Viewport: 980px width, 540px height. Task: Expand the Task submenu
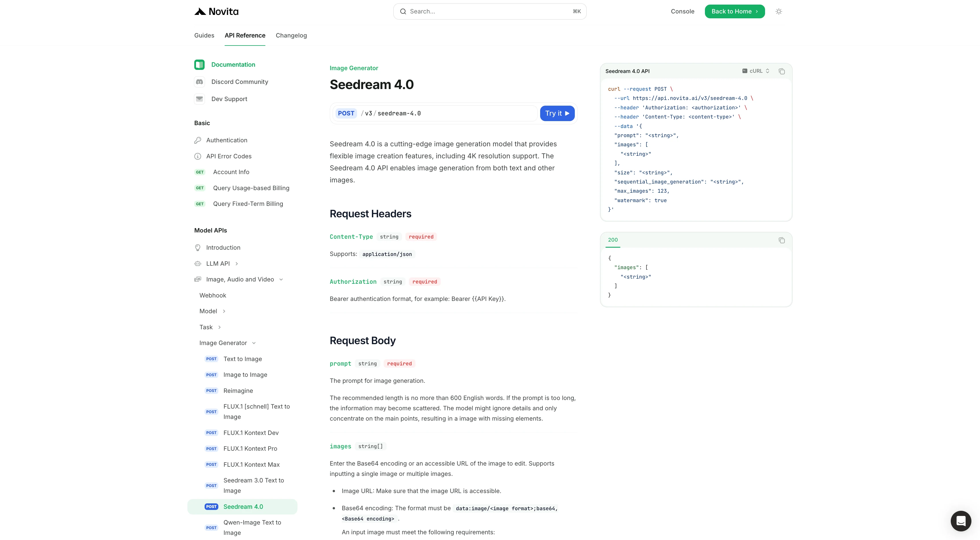pos(219,327)
